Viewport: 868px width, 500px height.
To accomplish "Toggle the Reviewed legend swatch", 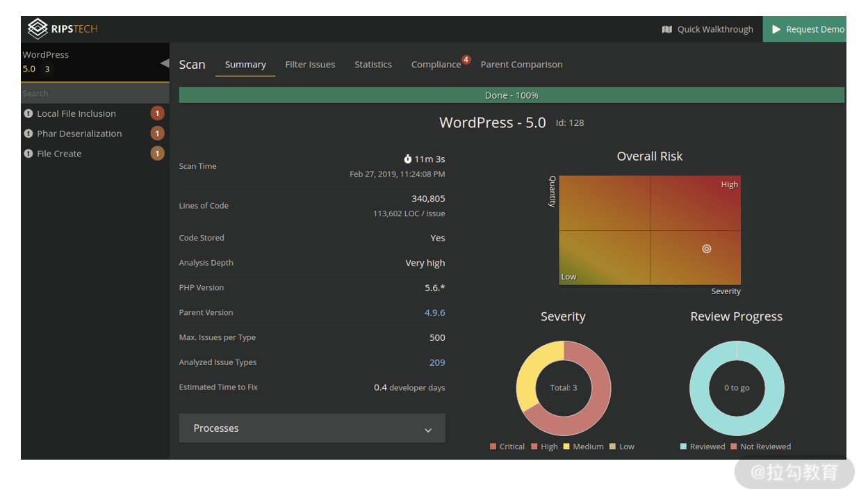I will (x=684, y=447).
